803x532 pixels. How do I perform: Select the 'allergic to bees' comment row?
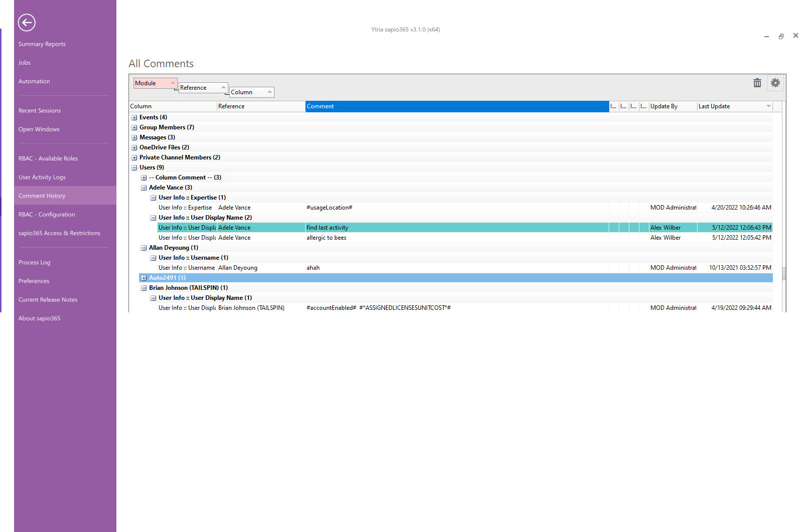[327, 238]
